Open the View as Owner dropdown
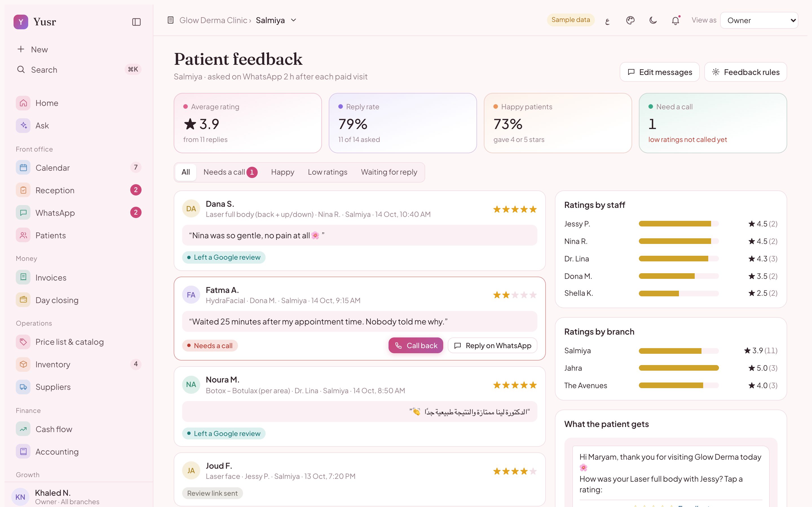812x507 pixels. [x=759, y=21]
